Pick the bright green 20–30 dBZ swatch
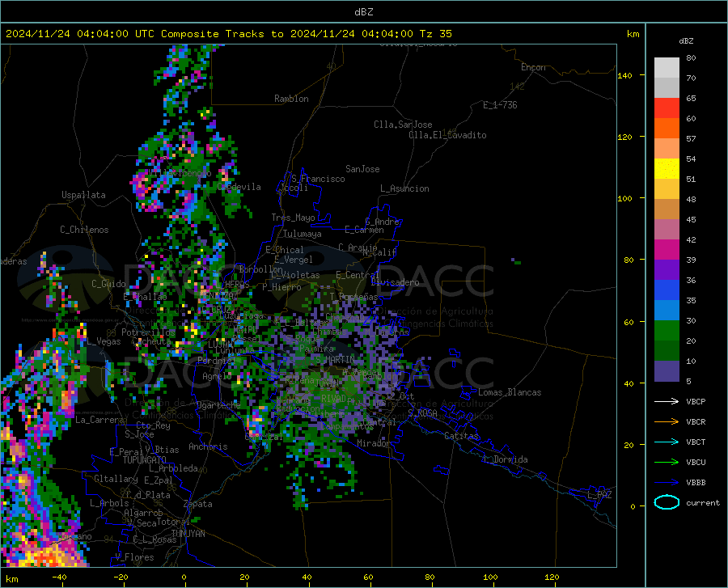 click(x=667, y=331)
